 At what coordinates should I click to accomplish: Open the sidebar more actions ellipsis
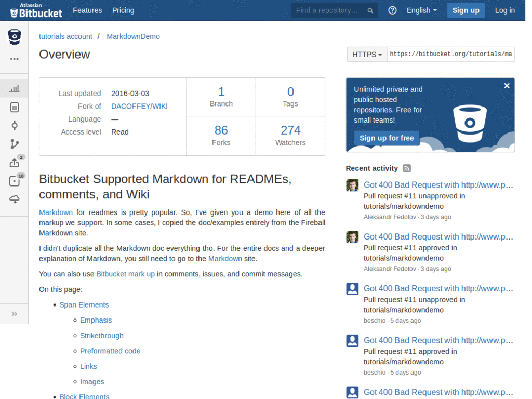14,59
